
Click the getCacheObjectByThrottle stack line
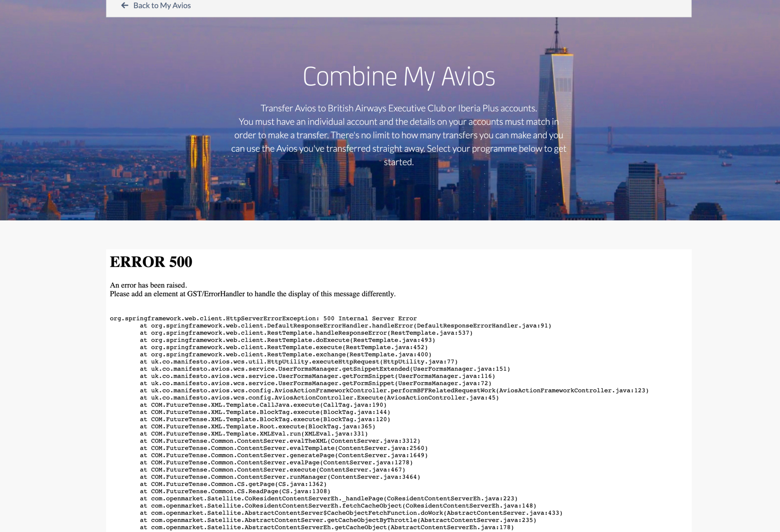[x=338, y=520]
